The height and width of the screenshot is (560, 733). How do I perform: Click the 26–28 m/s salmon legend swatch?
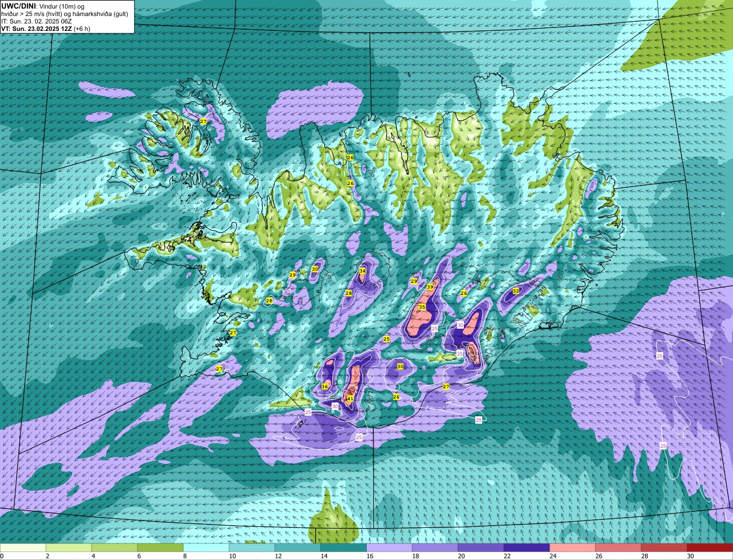coord(618,548)
